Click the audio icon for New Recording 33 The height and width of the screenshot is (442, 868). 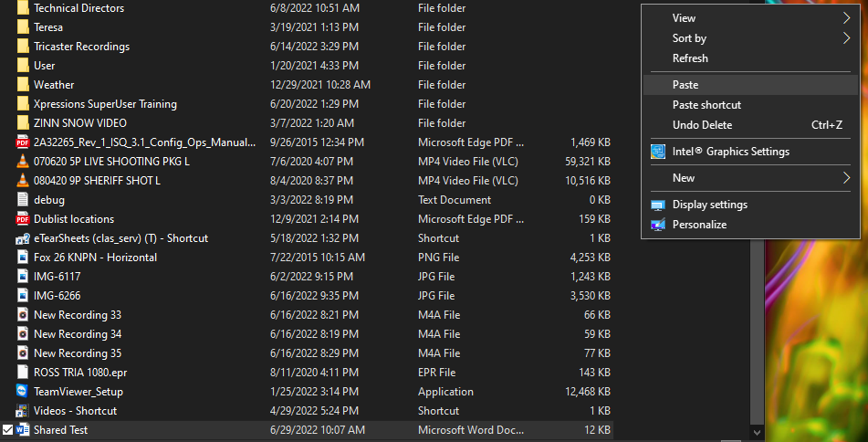tap(23, 315)
